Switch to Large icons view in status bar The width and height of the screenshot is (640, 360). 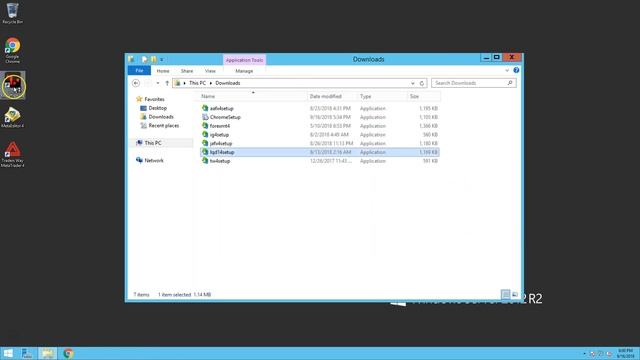coord(515,294)
